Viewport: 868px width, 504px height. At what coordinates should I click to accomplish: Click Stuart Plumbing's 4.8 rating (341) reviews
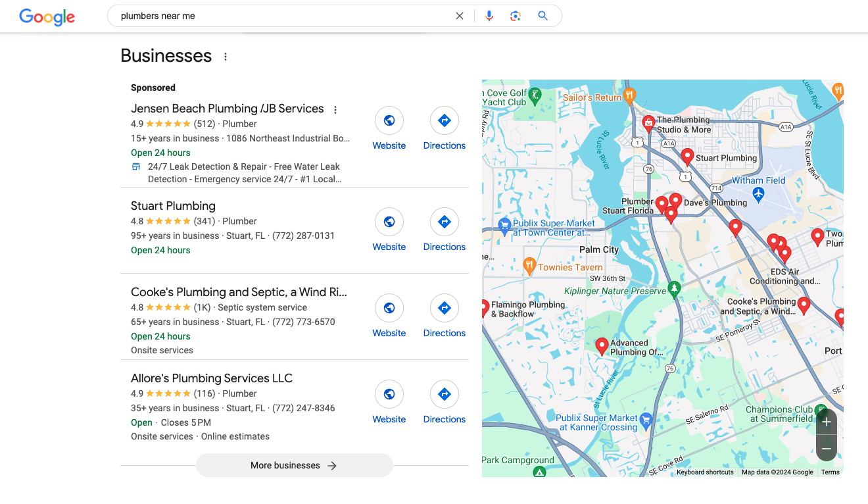coord(174,221)
